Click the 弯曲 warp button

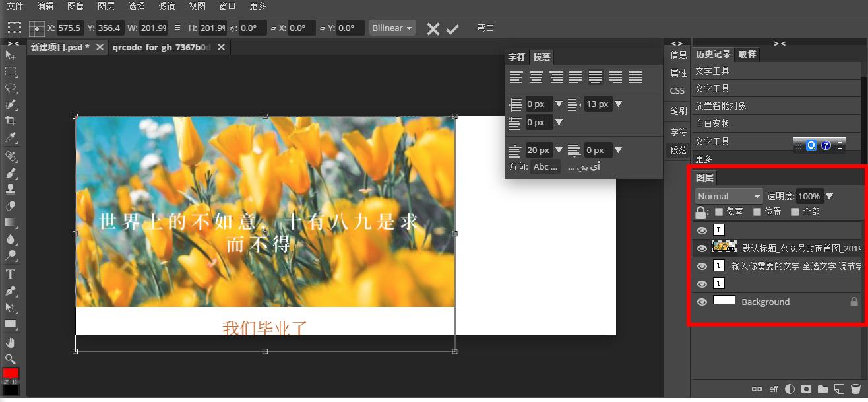click(x=485, y=28)
